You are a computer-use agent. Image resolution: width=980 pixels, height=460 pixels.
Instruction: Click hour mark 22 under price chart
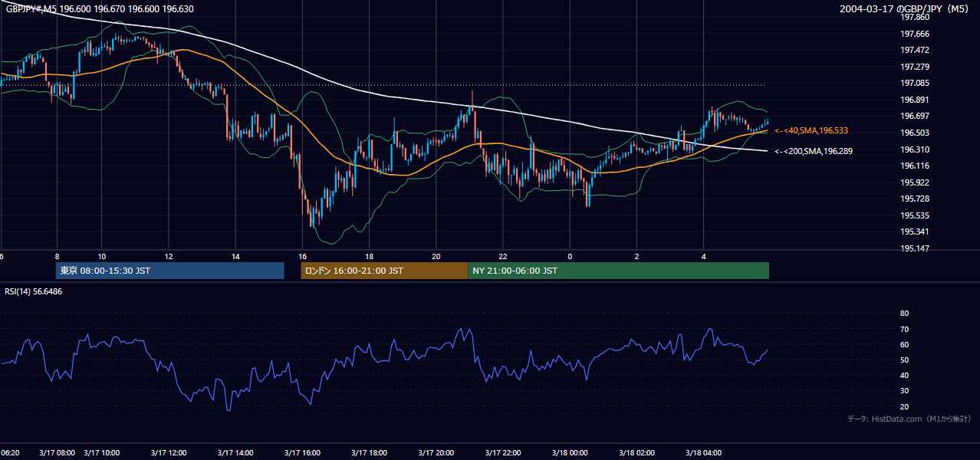[503, 256]
